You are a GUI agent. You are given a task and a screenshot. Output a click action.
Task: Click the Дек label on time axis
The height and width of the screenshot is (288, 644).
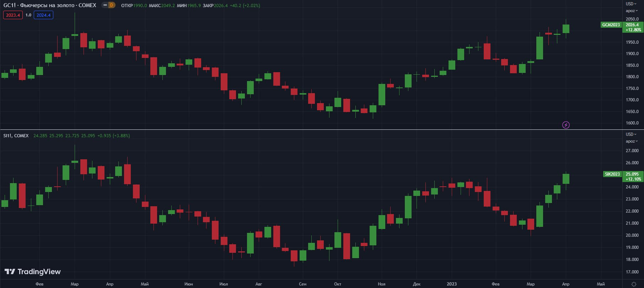417,284
